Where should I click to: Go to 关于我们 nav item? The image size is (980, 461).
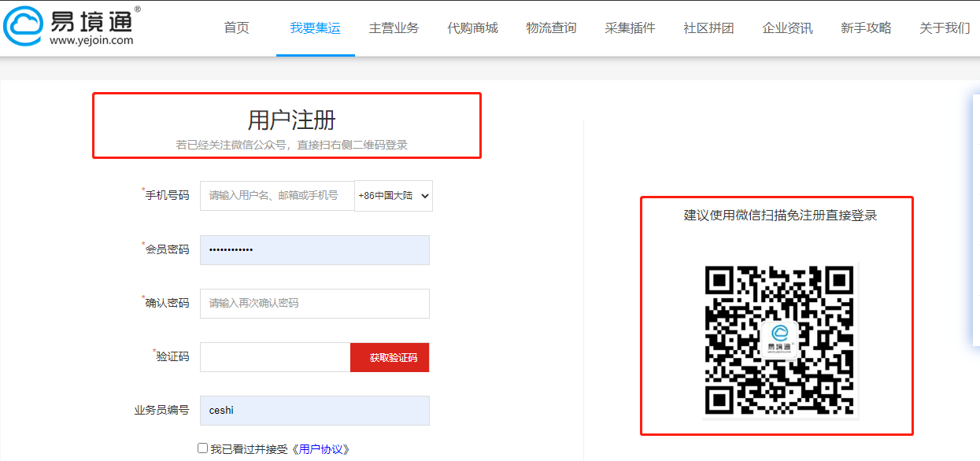[945, 28]
